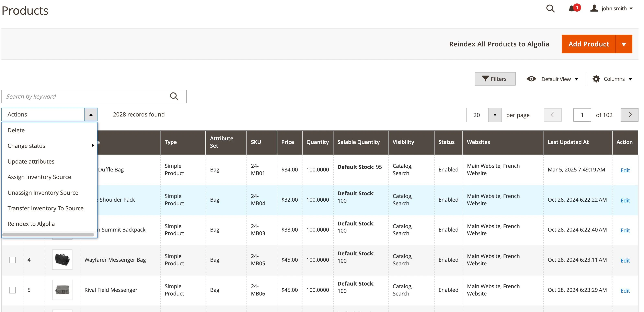644x312 pixels.
Task: Click the Add Product button
Action: [588, 44]
